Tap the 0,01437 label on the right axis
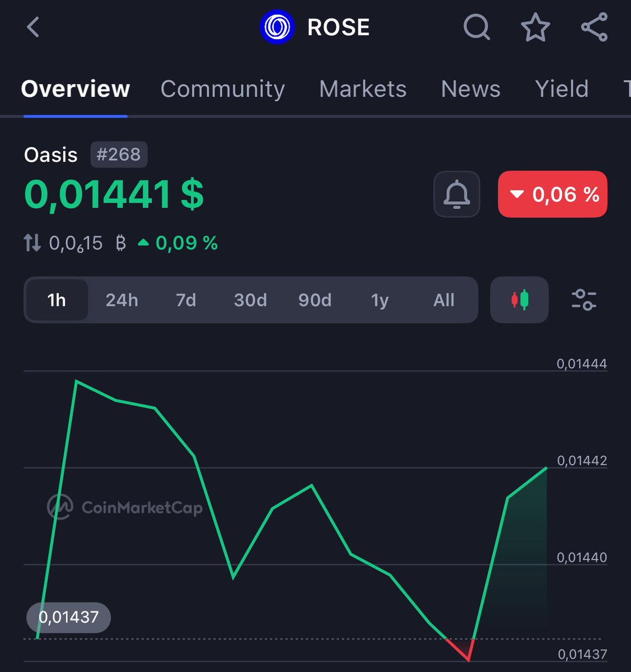 point(583,654)
